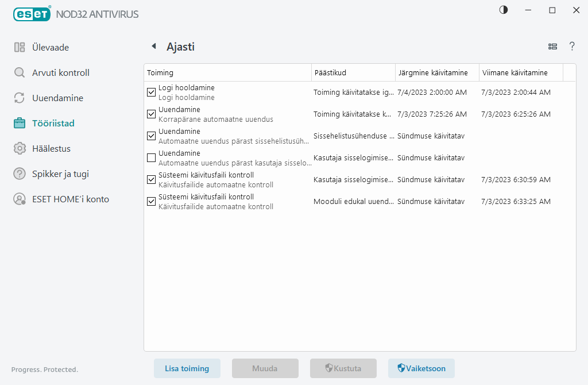Switch the list view mode icon
The image size is (588, 385).
pos(552,47)
